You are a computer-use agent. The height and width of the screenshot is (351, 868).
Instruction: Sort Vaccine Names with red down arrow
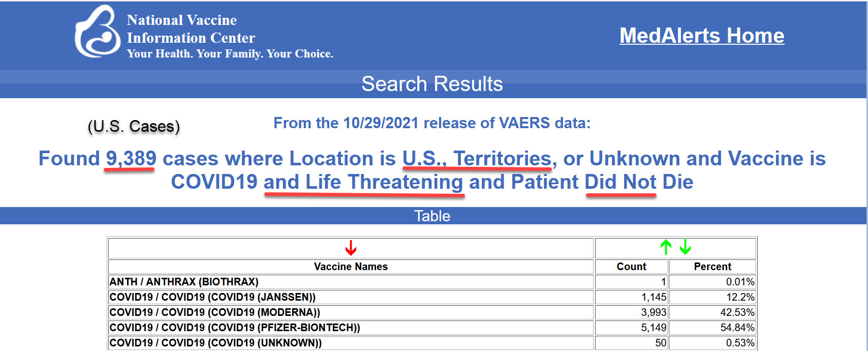pos(351,248)
